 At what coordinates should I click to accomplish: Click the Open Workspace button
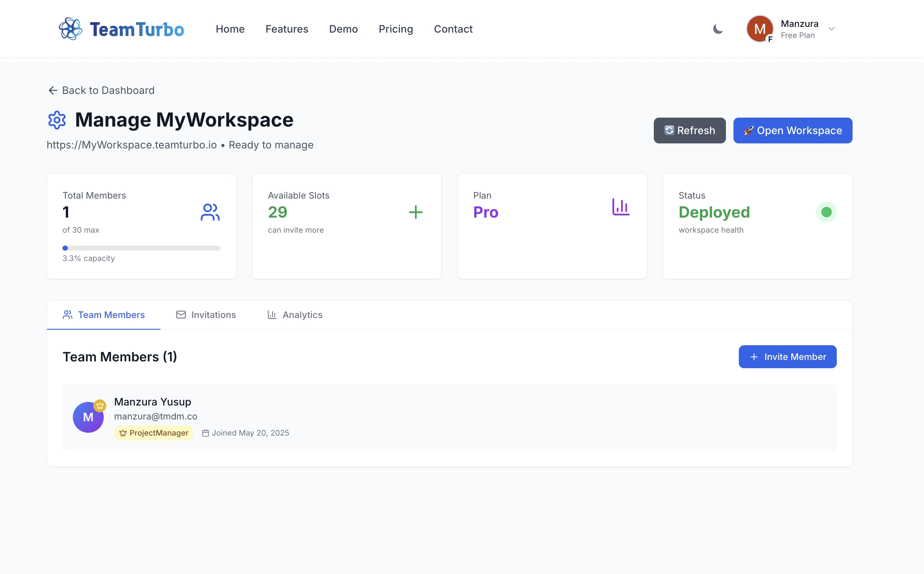[793, 131]
